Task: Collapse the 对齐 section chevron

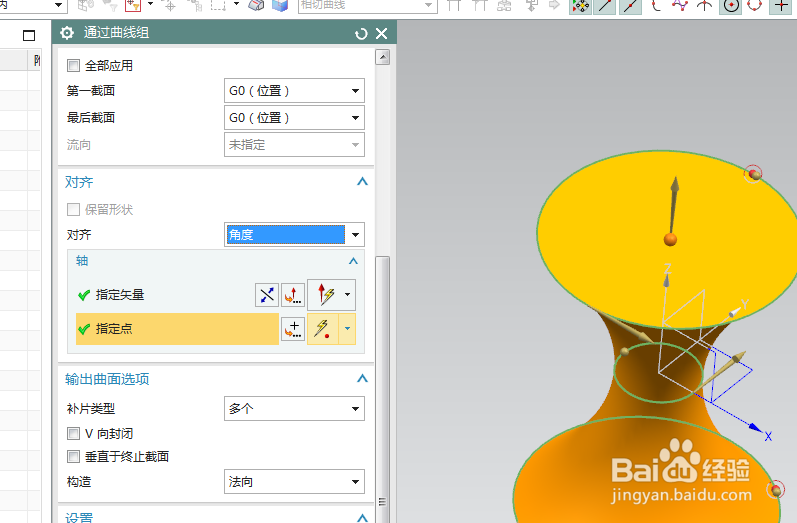Action: pos(362,181)
